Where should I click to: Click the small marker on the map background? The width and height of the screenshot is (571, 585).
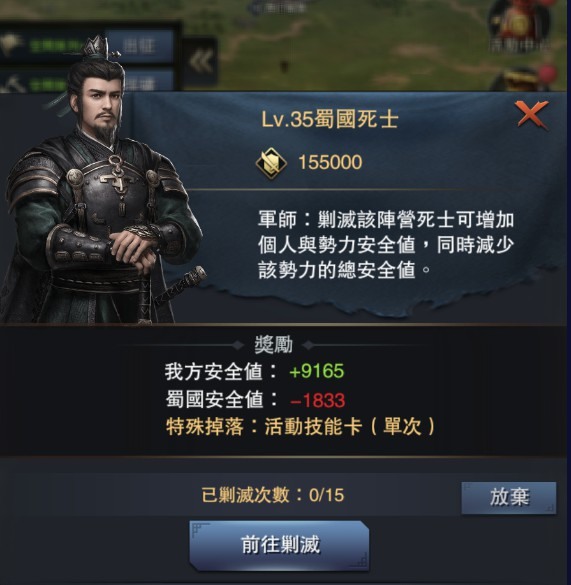pos(284,66)
